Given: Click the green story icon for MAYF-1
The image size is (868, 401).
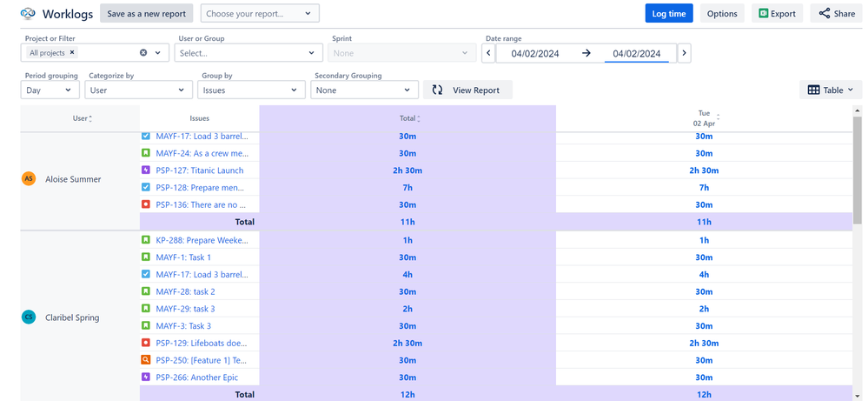Looking at the screenshot, I should (x=146, y=257).
